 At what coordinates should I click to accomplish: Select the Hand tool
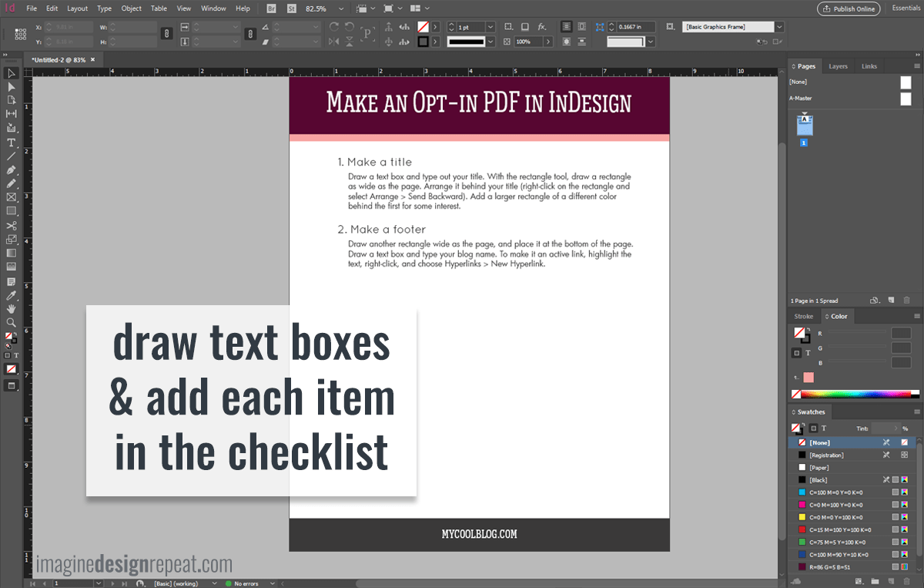coord(12,308)
